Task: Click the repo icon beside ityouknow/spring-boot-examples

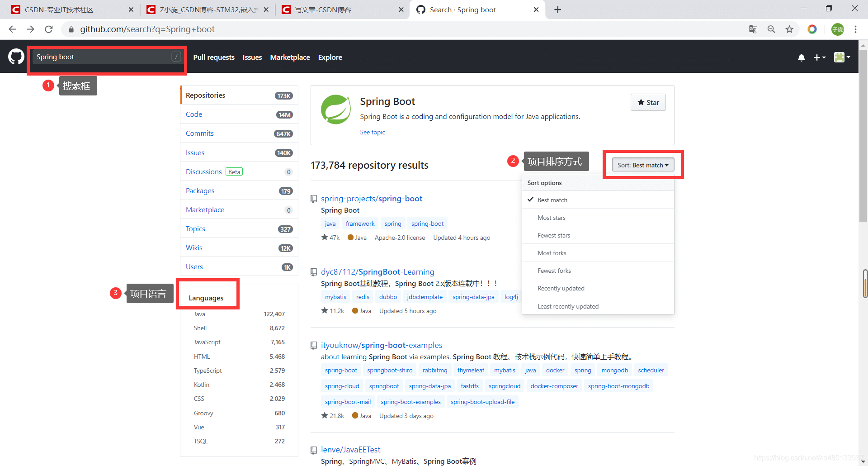Action: pyautogui.click(x=314, y=345)
